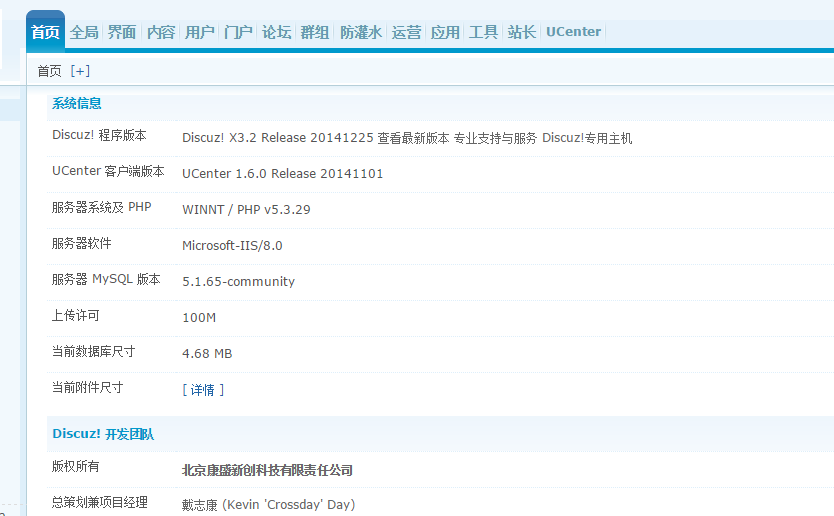Open the Discuz!专用主机 link
834x516 pixels.
pyautogui.click(x=587, y=138)
